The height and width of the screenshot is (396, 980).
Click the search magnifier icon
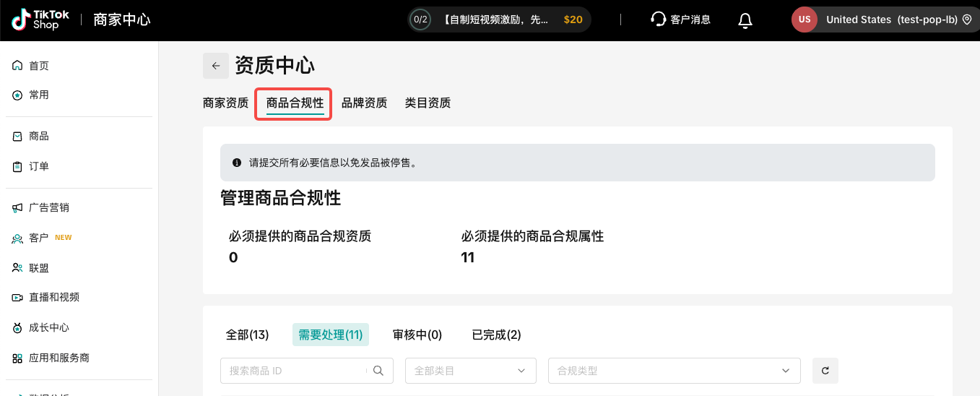coord(378,371)
